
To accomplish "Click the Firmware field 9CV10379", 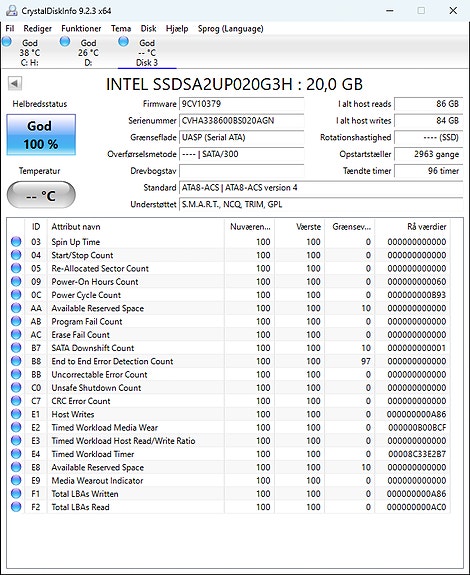I will point(242,104).
